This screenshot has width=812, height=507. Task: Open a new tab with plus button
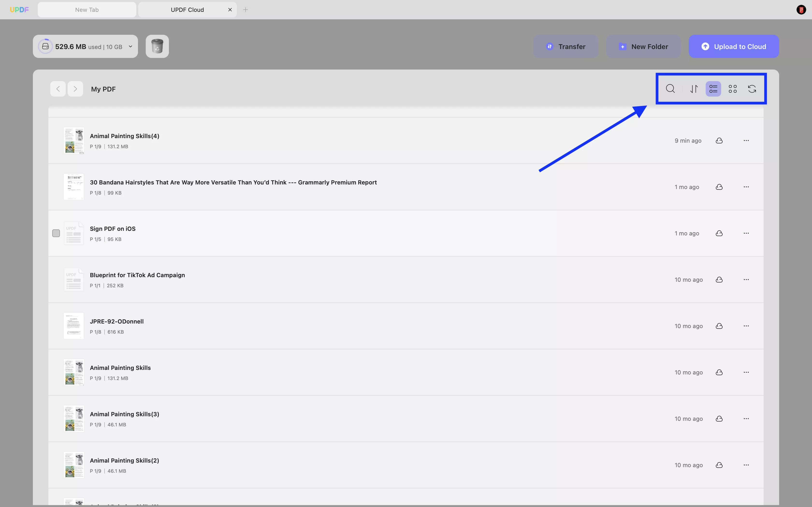tap(246, 10)
